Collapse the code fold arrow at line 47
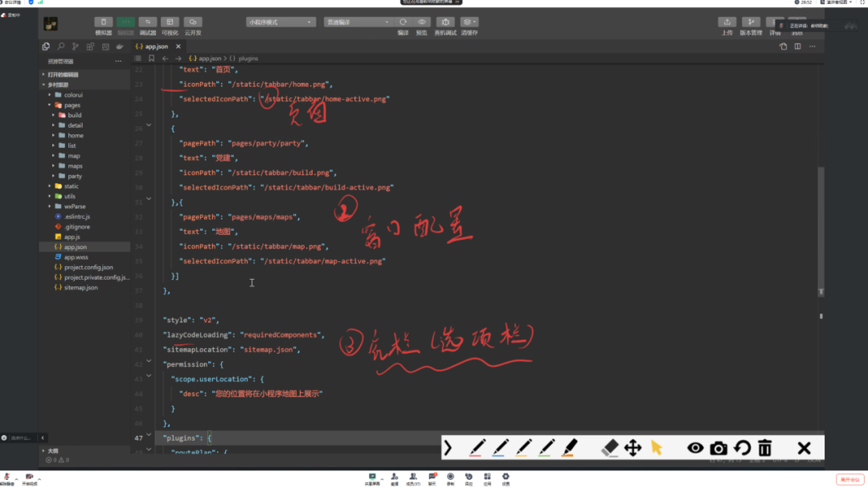868x488 pixels. tap(149, 435)
